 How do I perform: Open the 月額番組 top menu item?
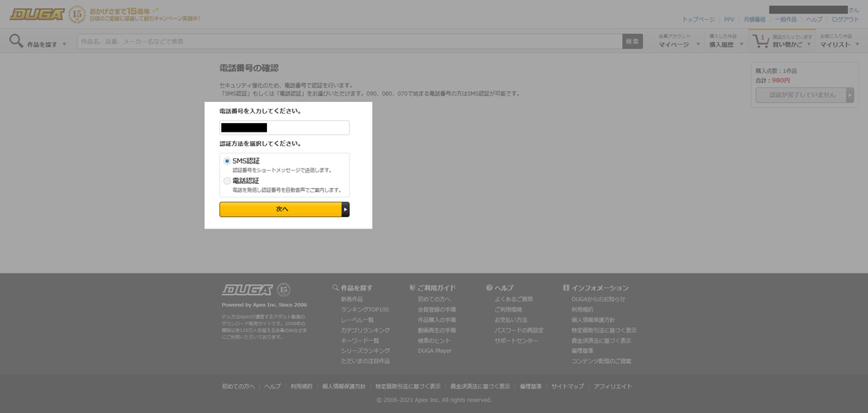point(754,20)
